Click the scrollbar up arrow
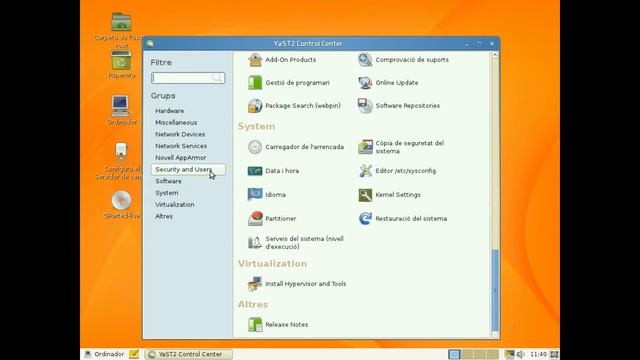Image resolution: width=640 pixels, height=360 pixels. pyautogui.click(x=495, y=55)
